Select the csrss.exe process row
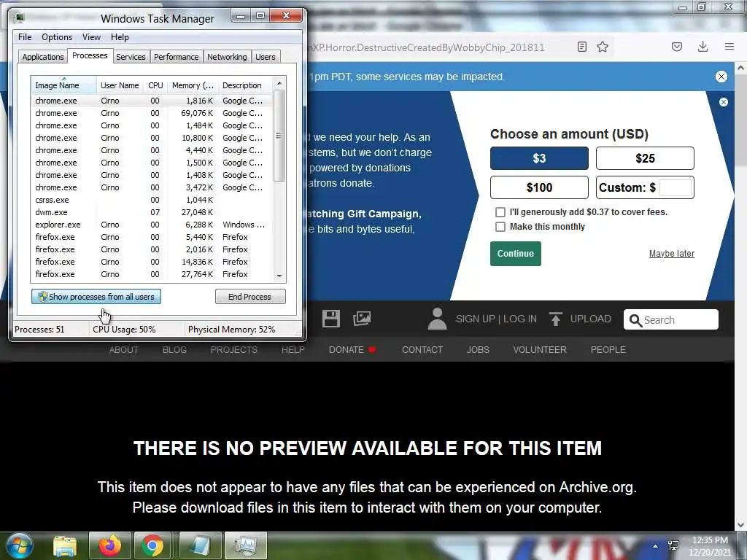Viewport: 747px width, 560px height. 152,200
